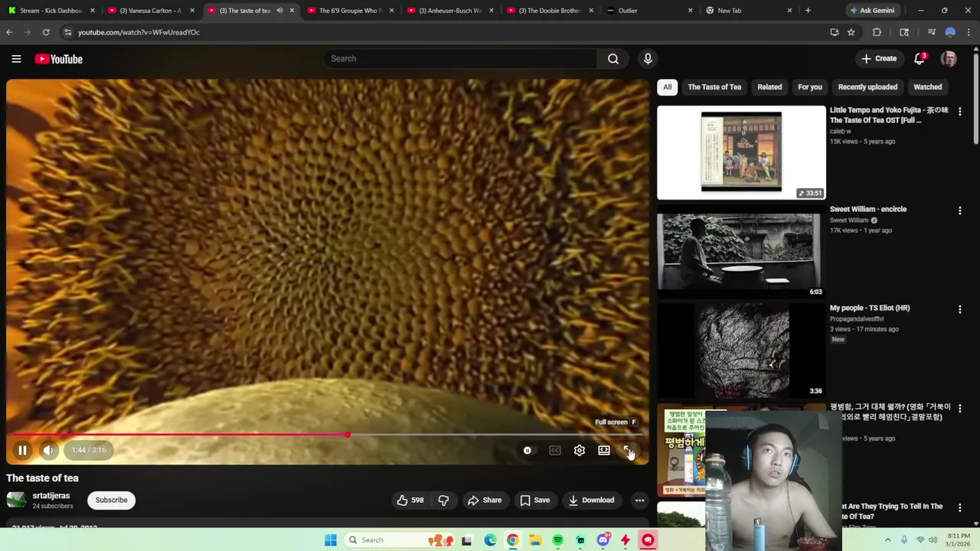Switch to Outlier browser tab
Image resolution: width=980 pixels, height=551 pixels.
[x=648, y=11]
